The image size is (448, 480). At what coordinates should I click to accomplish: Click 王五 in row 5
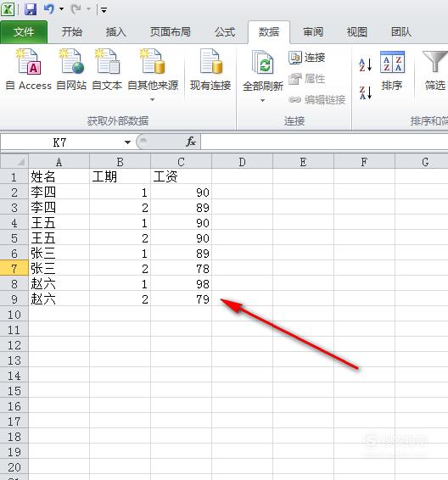click(x=59, y=237)
